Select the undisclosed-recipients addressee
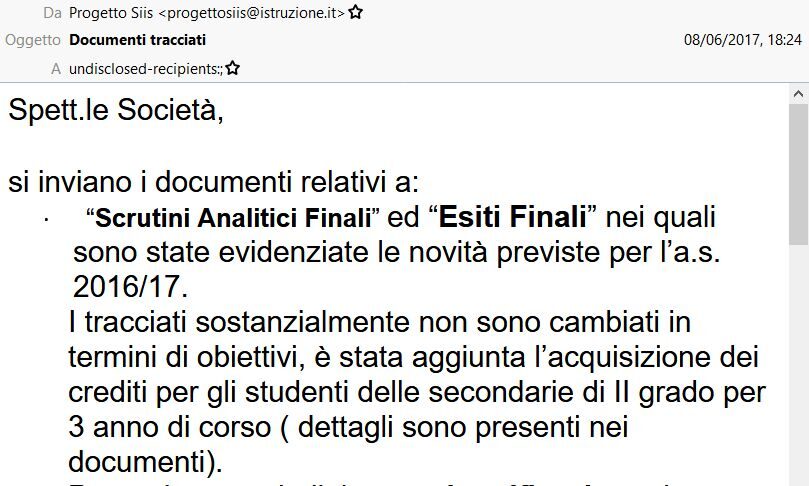This screenshot has height=486, width=809. (145, 69)
